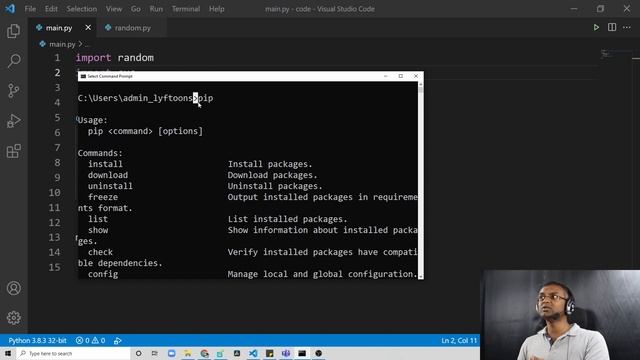Click the taskbar search box

pyautogui.click(x=74, y=353)
